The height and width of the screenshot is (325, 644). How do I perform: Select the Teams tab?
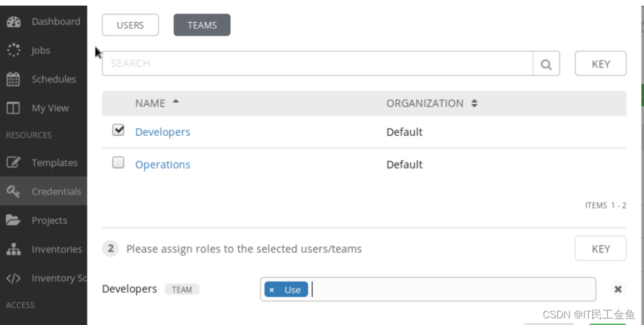click(x=202, y=25)
